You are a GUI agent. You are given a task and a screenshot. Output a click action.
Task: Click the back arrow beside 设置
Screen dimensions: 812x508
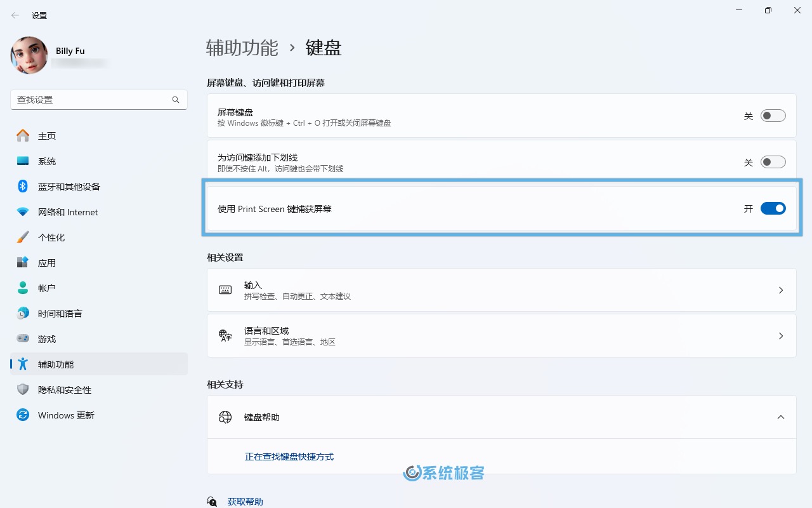[x=15, y=15]
